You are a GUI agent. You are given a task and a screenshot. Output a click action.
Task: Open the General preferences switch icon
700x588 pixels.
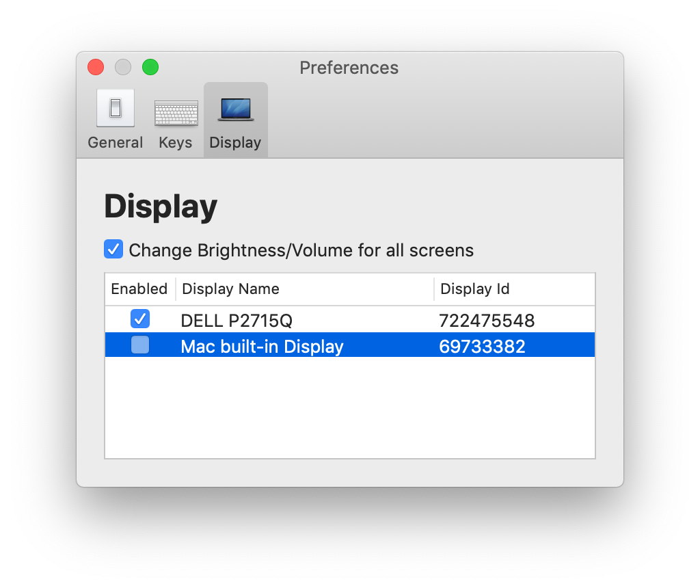(115, 109)
